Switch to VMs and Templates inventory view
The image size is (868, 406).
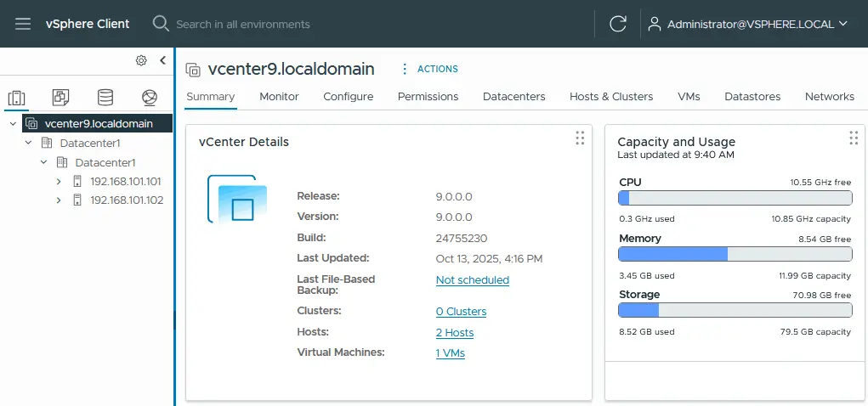click(x=60, y=98)
